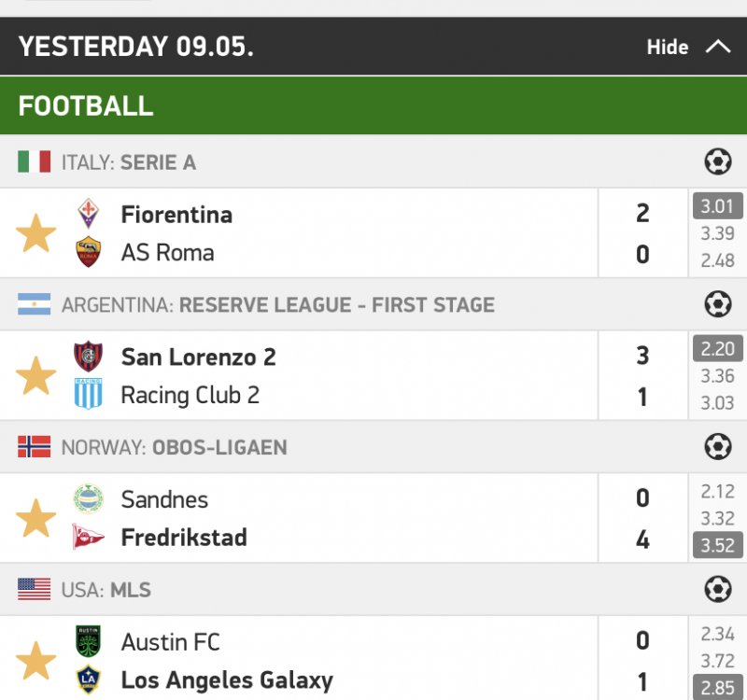Open the USA: MLS league header
The height and width of the screenshot is (700, 747).
coord(106,589)
